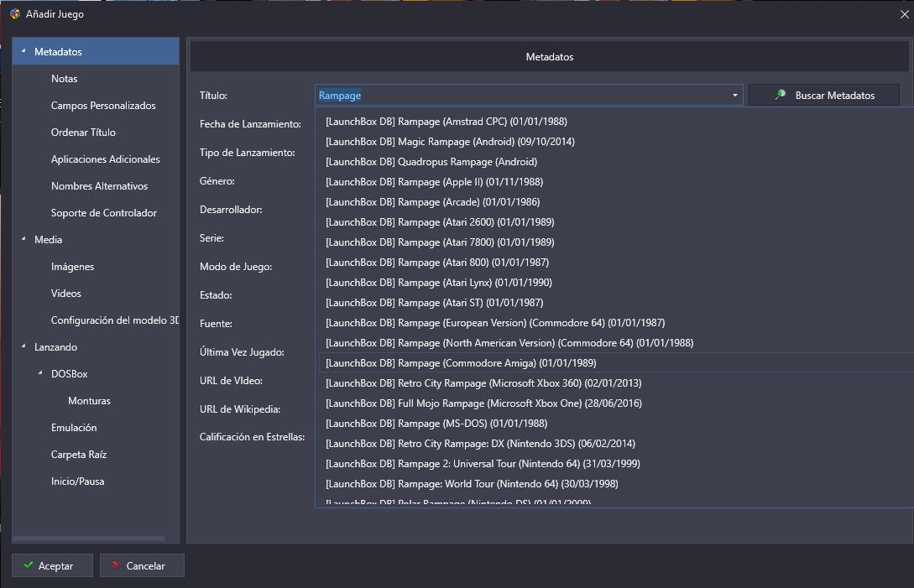914x588 pixels.
Task: Open Soporte de Controlador section
Action: pyautogui.click(x=104, y=213)
